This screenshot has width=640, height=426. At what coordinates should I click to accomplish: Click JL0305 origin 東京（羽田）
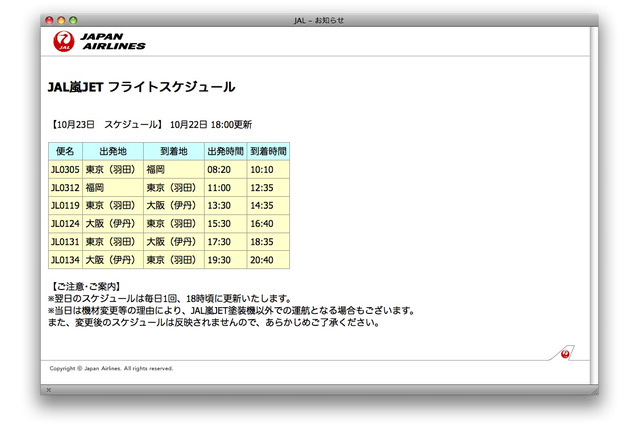110,170
